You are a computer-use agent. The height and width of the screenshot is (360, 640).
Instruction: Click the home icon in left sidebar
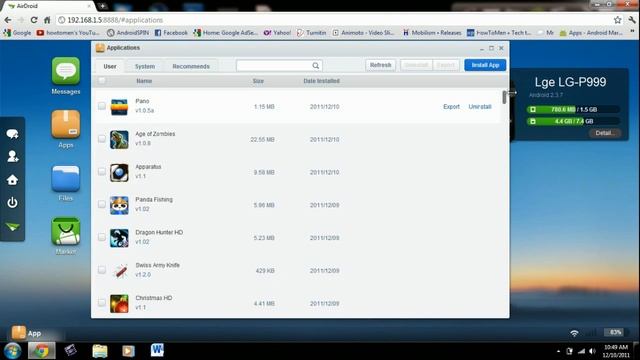(12, 180)
